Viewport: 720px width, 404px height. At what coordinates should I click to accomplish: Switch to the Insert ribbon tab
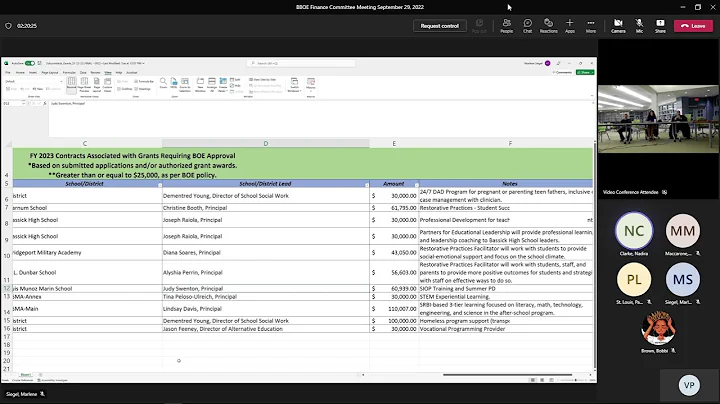tap(33, 73)
